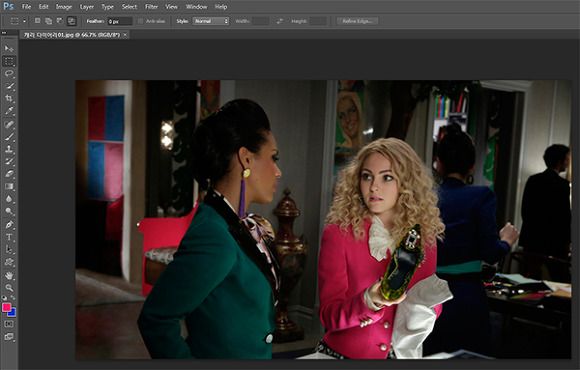Open the File menu
Image resolution: width=580 pixels, height=370 pixels.
point(26,7)
